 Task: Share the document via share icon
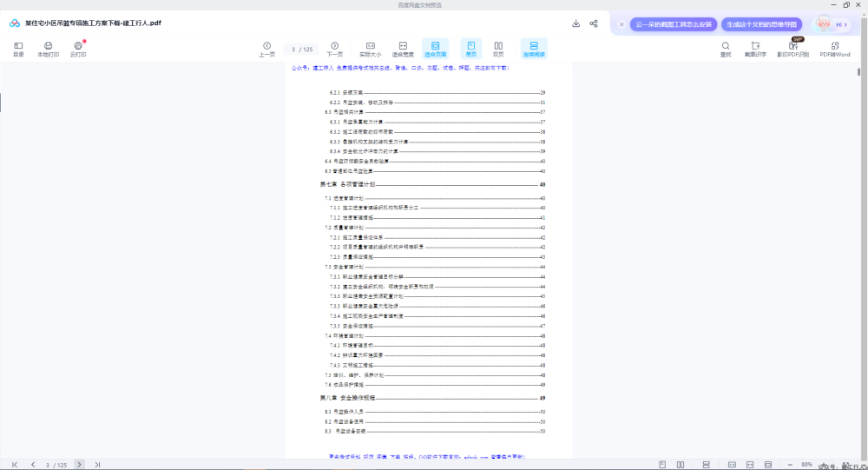coord(594,23)
